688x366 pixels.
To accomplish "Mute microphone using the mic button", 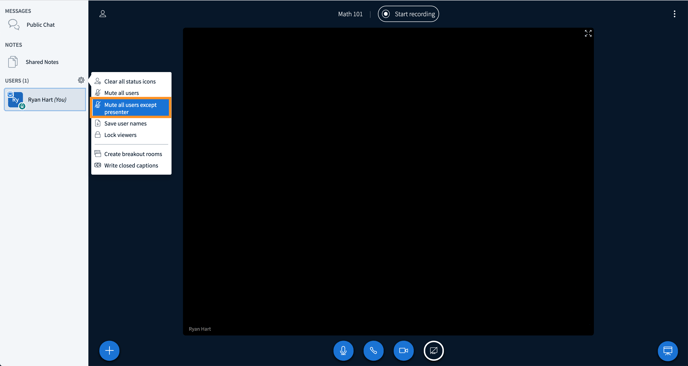I will tap(343, 351).
